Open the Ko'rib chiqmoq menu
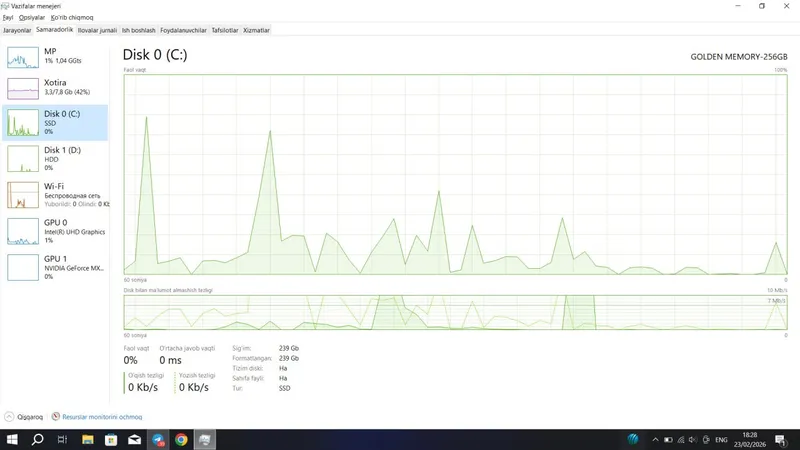800x450 pixels. click(72, 17)
